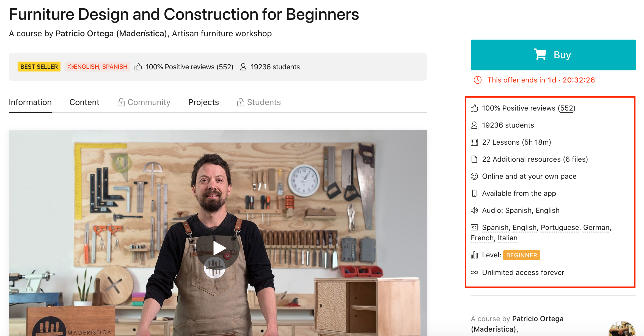The height and width of the screenshot is (336, 644).
Task: Open the locked Students tab
Action: 259,102
